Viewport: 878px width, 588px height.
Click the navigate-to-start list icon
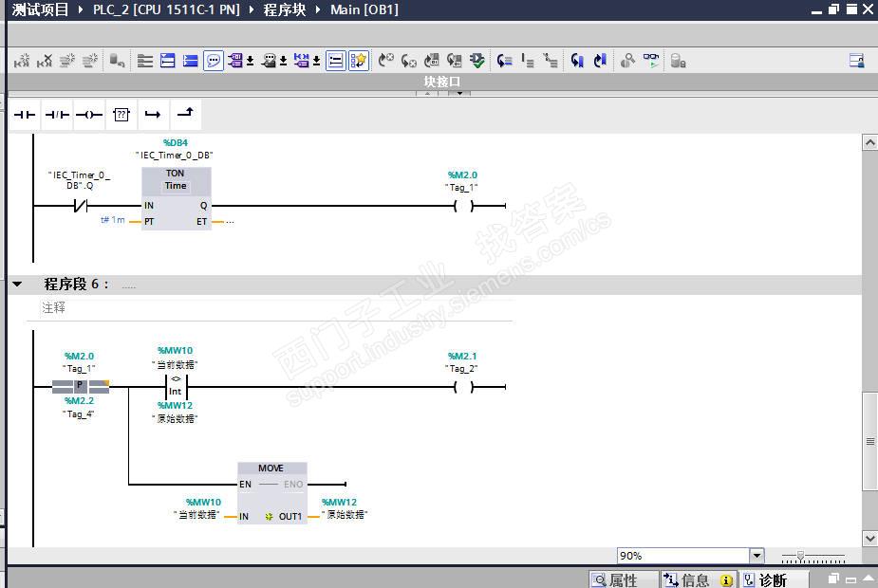[x=528, y=61]
